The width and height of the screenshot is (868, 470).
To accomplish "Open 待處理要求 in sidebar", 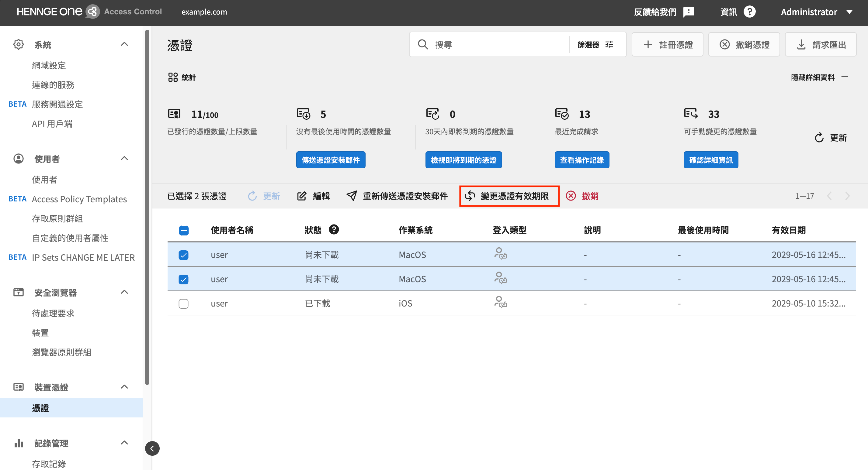I will pyautogui.click(x=53, y=314).
